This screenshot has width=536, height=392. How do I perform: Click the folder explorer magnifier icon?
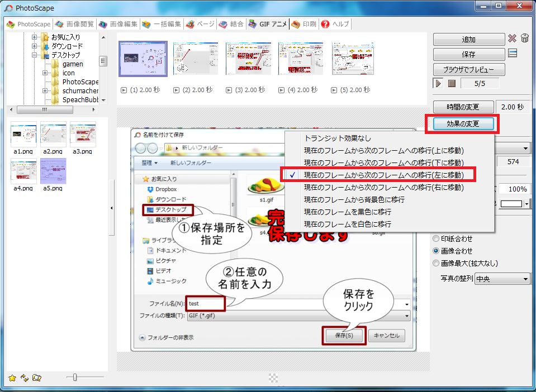(37, 378)
